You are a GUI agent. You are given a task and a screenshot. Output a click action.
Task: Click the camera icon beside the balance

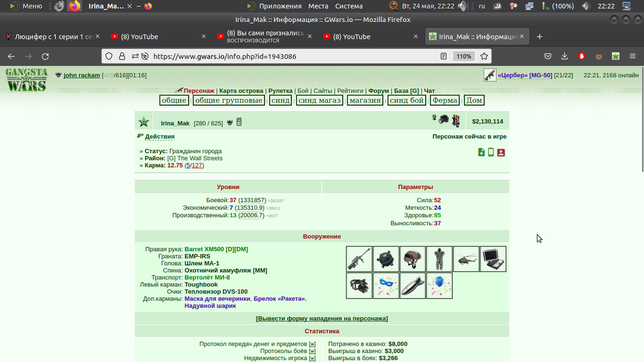click(x=444, y=119)
